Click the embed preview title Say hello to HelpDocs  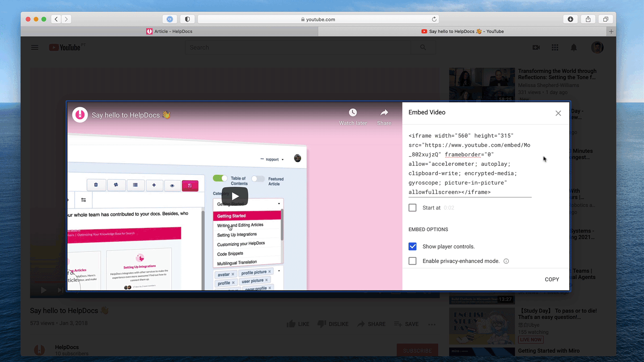tap(131, 115)
